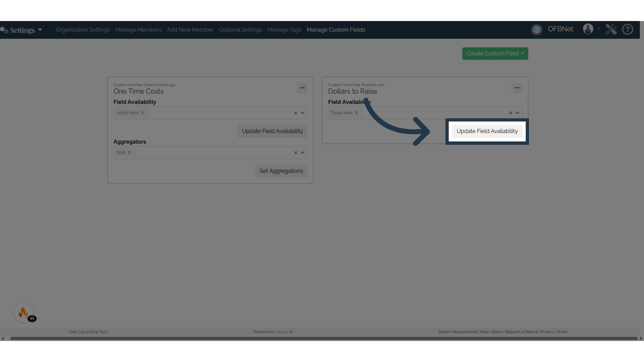This screenshot has width=644, height=362.
Task: Open the Settings gear dropdown menu
Action: (21, 30)
